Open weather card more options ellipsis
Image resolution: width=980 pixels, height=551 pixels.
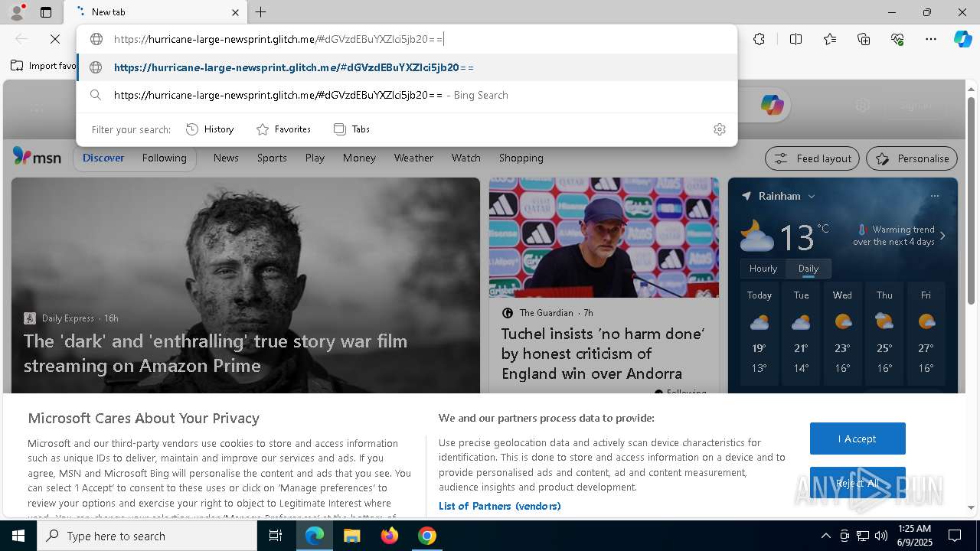click(x=934, y=196)
